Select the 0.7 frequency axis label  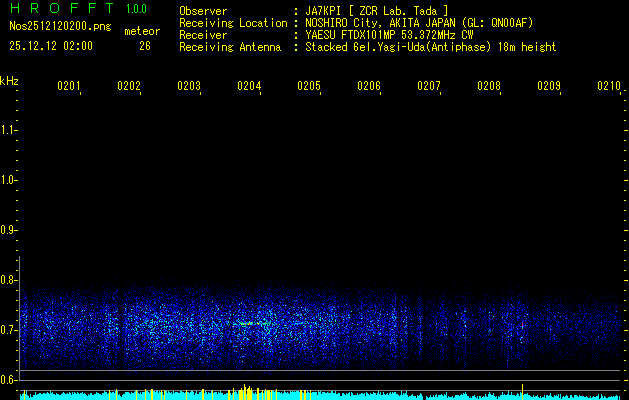point(9,329)
